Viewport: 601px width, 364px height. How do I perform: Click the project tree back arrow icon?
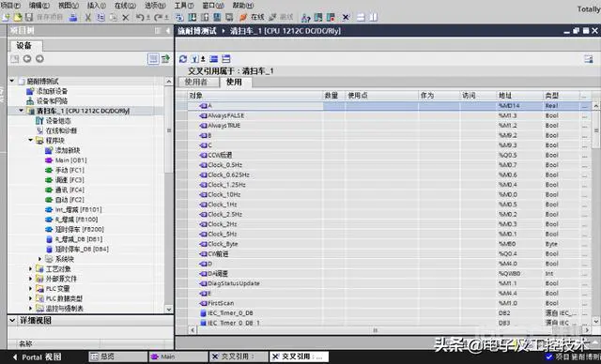tap(27, 58)
